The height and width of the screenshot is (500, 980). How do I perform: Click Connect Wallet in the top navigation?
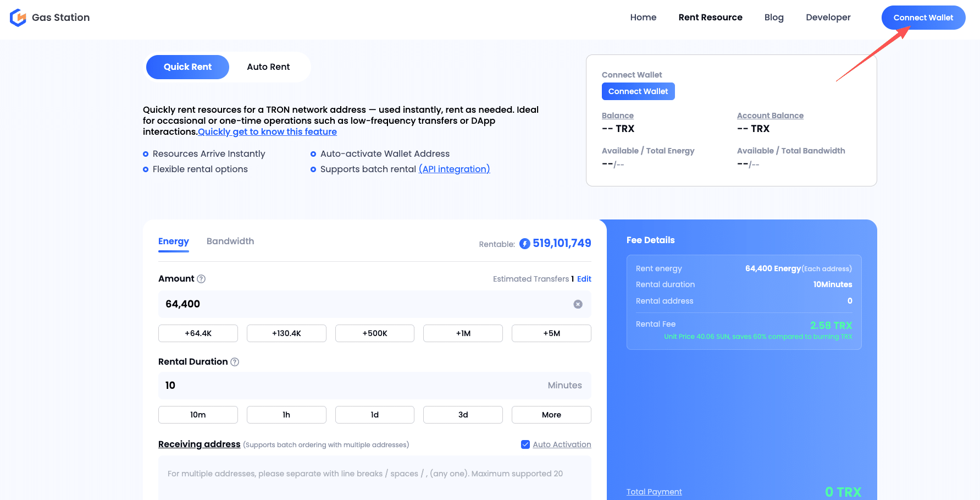click(x=923, y=18)
